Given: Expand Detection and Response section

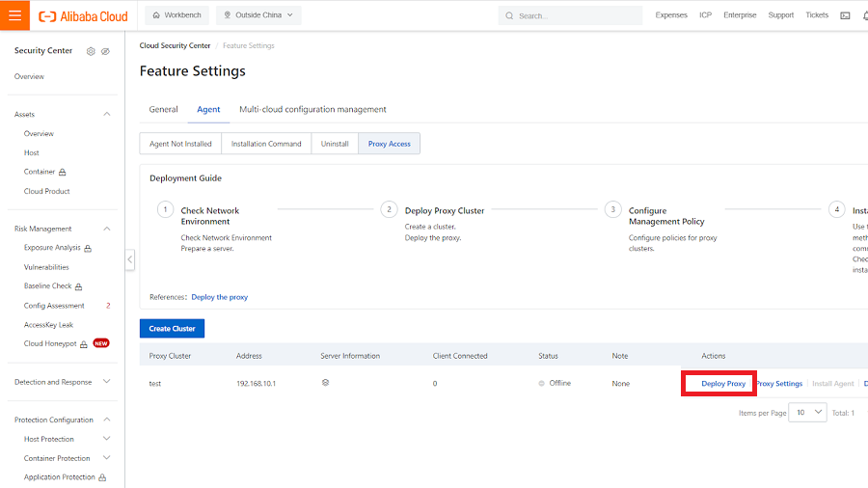Looking at the screenshot, I should point(106,382).
